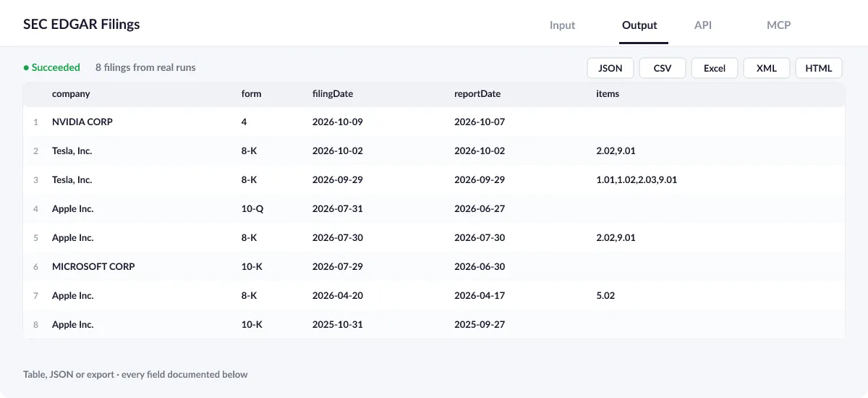Select the NVIDIA CORP row cell
Image resolution: width=868 pixels, height=398 pixels.
pos(82,122)
